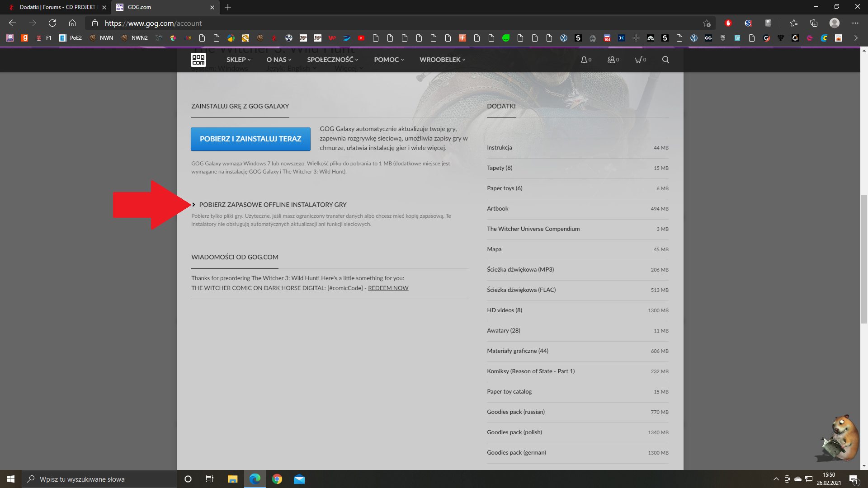Download Ścieżka dźwiękowa (MP3)
The height and width of the screenshot is (488, 868).
[577, 270]
